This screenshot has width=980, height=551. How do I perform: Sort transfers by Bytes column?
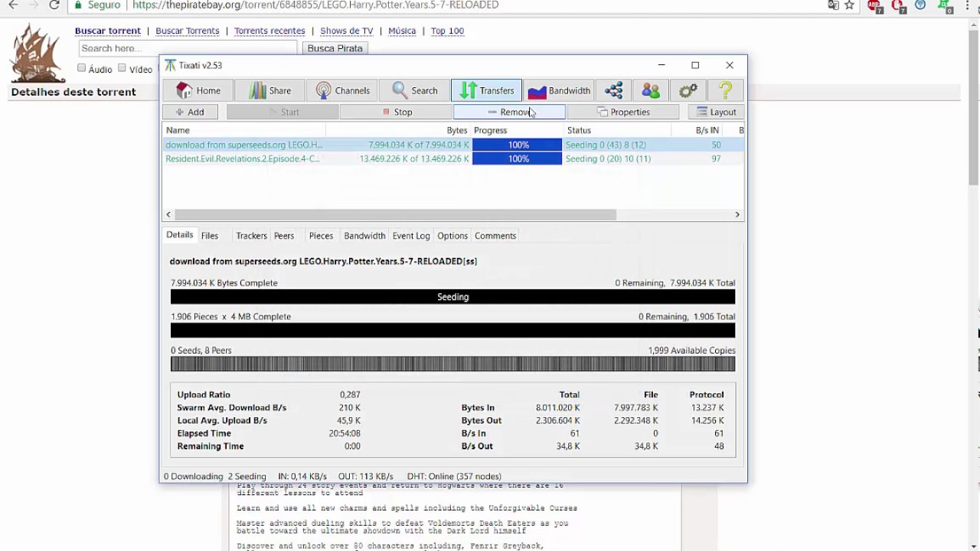398,130
